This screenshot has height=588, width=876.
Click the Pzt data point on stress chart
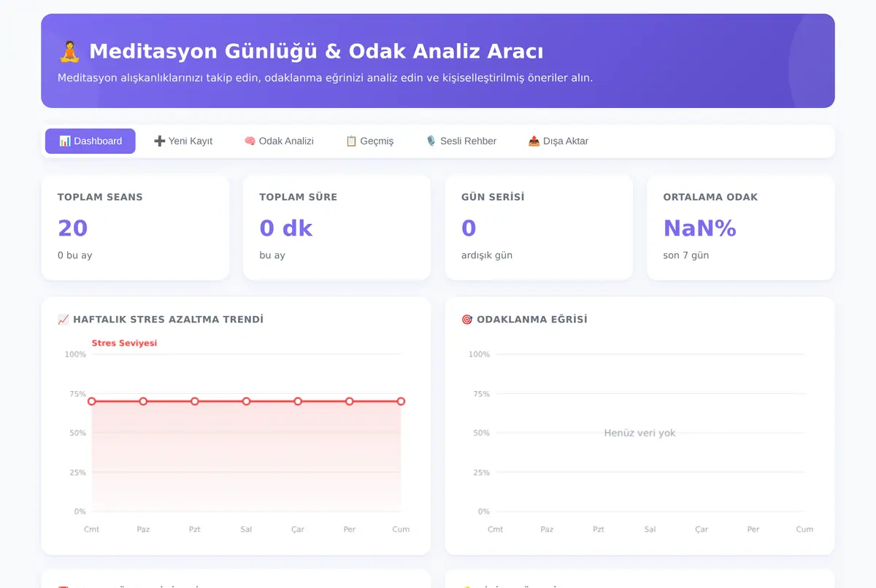[195, 401]
